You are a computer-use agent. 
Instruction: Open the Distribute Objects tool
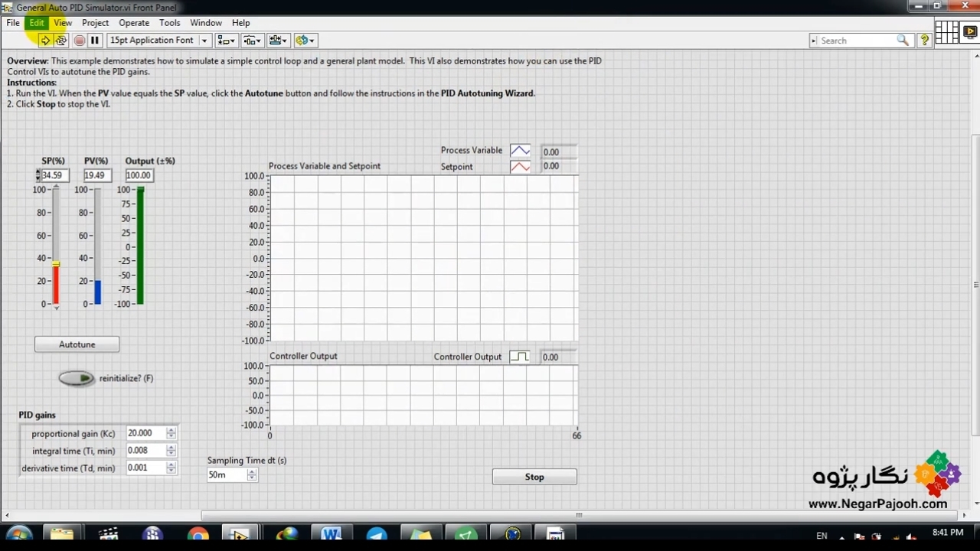(x=252, y=41)
